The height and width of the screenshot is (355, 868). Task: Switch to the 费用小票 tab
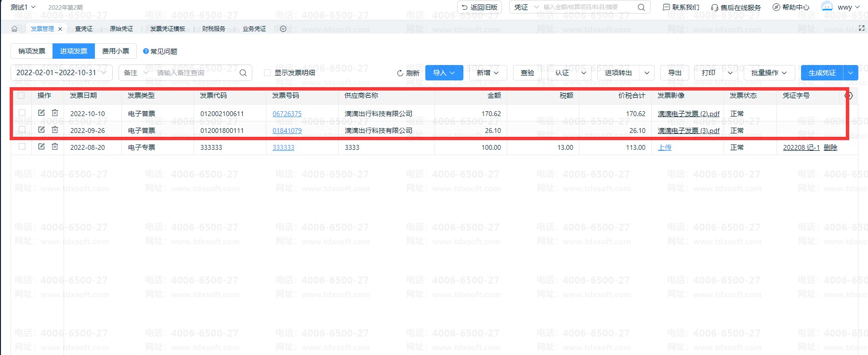pos(116,51)
